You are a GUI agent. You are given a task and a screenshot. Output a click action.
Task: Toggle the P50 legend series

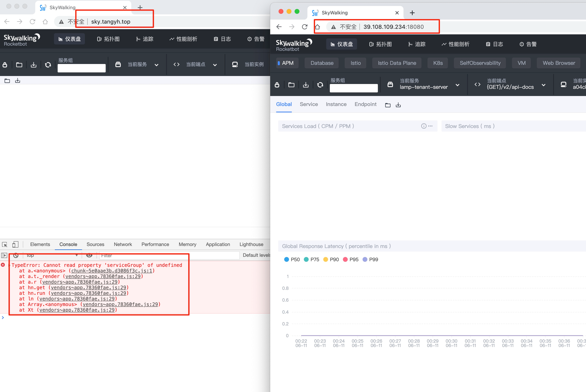pos(292,260)
